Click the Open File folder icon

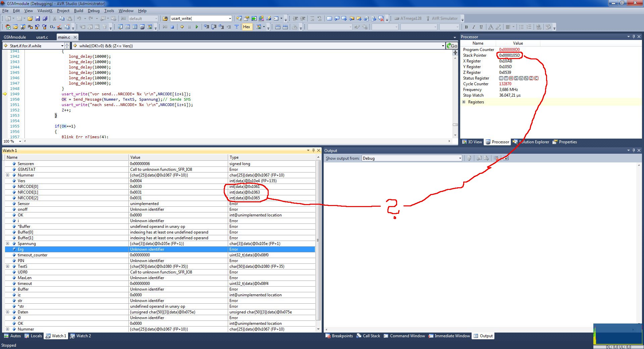point(30,18)
